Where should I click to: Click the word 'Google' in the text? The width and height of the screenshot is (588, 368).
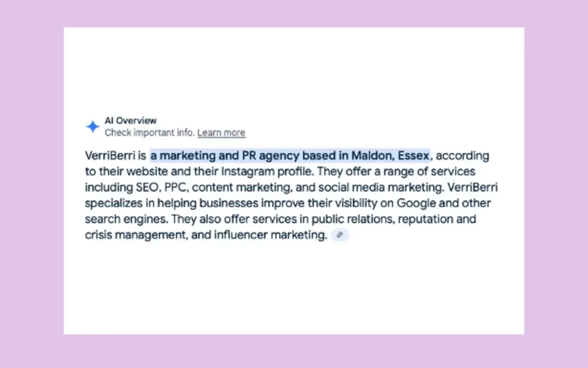416,203
